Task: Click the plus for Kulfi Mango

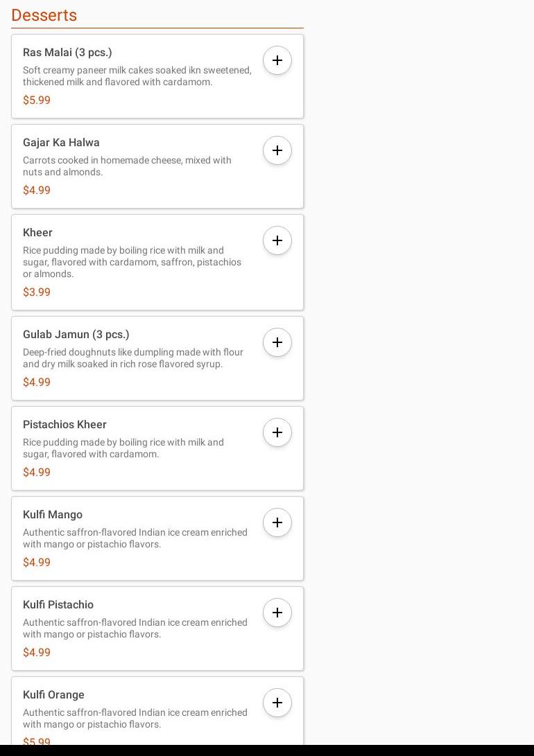Action: [x=277, y=522]
